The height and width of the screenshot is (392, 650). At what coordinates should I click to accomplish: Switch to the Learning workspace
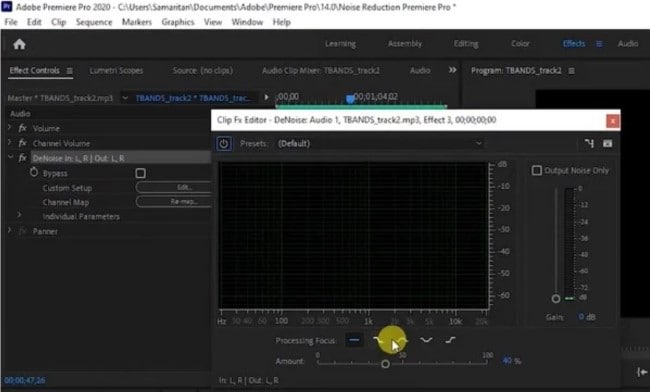tap(340, 44)
